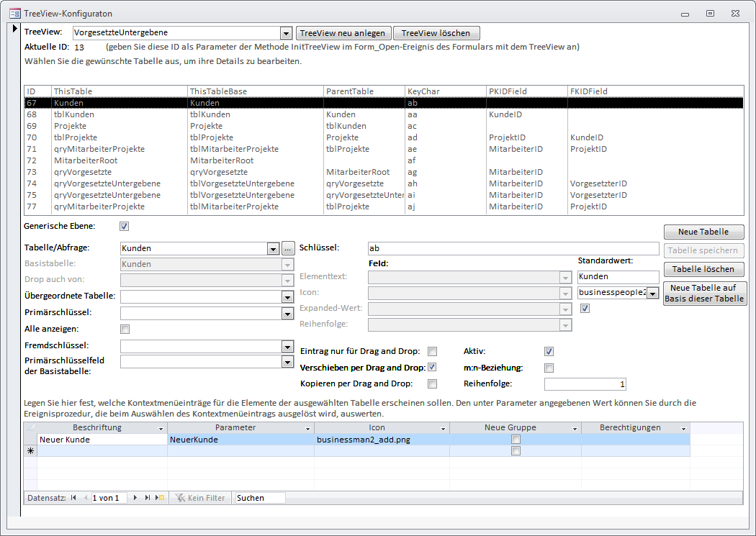The height and width of the screenshot is (536, 756).
Task: Click the TreeView neu anlegen button
Action: [x=343, y=33]
